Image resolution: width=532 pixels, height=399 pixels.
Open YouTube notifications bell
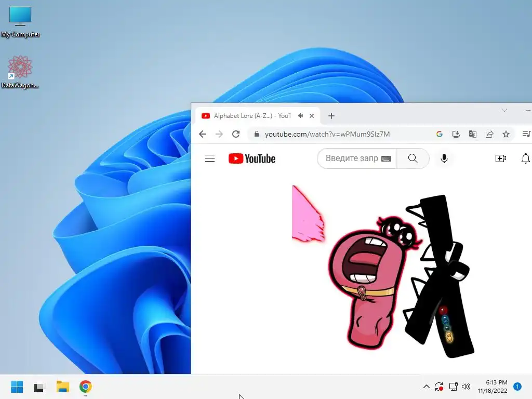tap(526, 158)
